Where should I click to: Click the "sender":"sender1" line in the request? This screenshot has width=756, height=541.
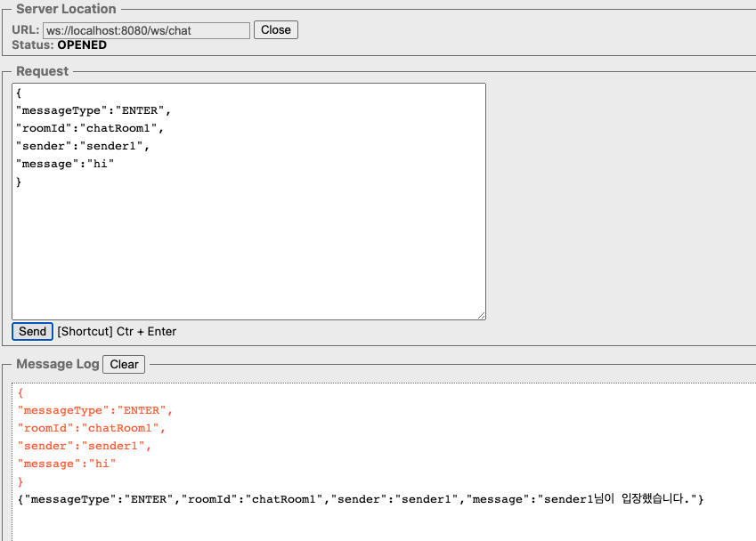point(83,146)
